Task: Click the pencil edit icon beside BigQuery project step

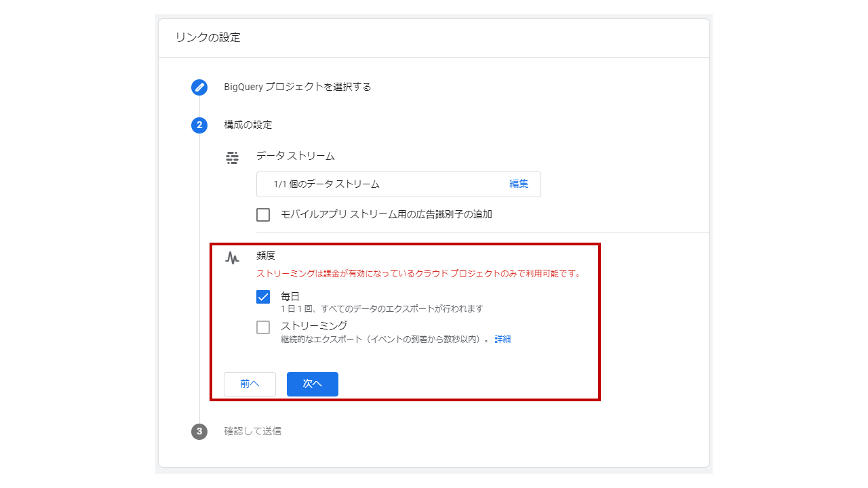Action: pyautogui.click(x=199, y=87)
